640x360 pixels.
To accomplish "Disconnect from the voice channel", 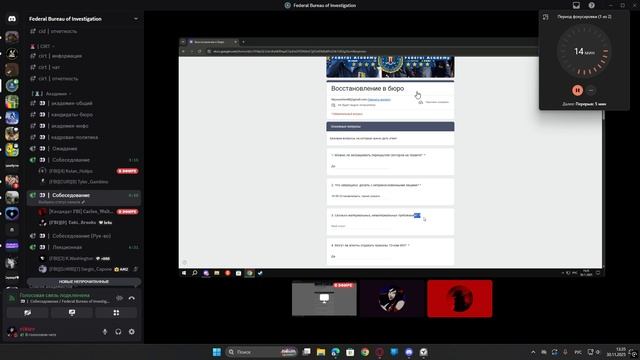I will click(x=131, y=298).
